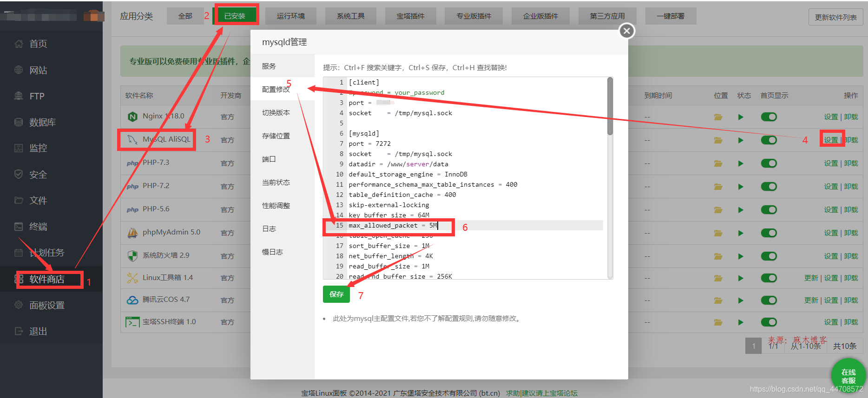Click the 退出 logout icon in sidebar
The width and height of the screenshot is (868, 398).
click(x=19, y=331)
